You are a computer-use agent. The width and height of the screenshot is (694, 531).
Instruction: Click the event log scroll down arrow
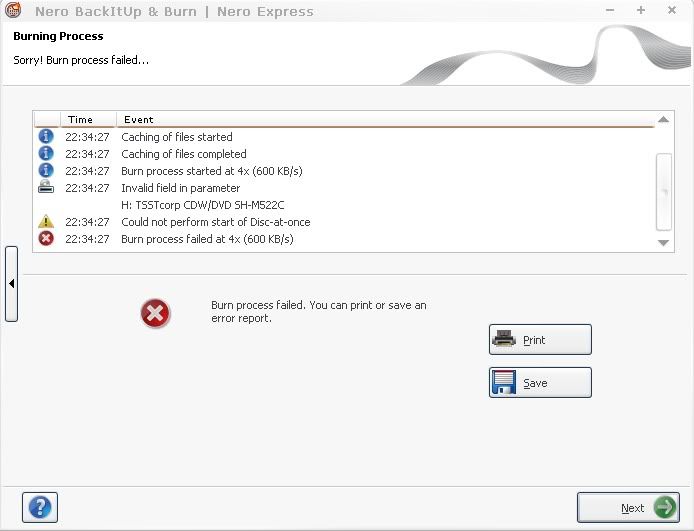click(x=663, y=242)
